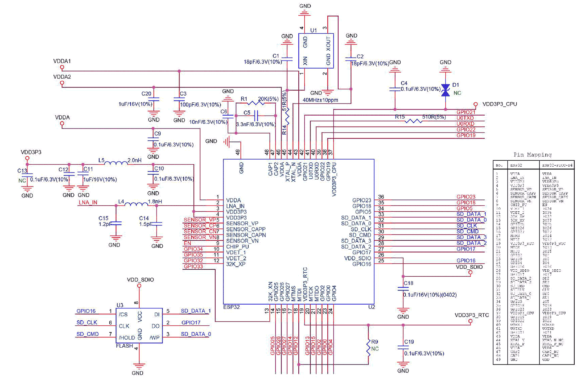Click the U1 crystal oscillator symbol
Viewport: 588px width, 381px height.
pyautogui.click(x=316, y=51)
